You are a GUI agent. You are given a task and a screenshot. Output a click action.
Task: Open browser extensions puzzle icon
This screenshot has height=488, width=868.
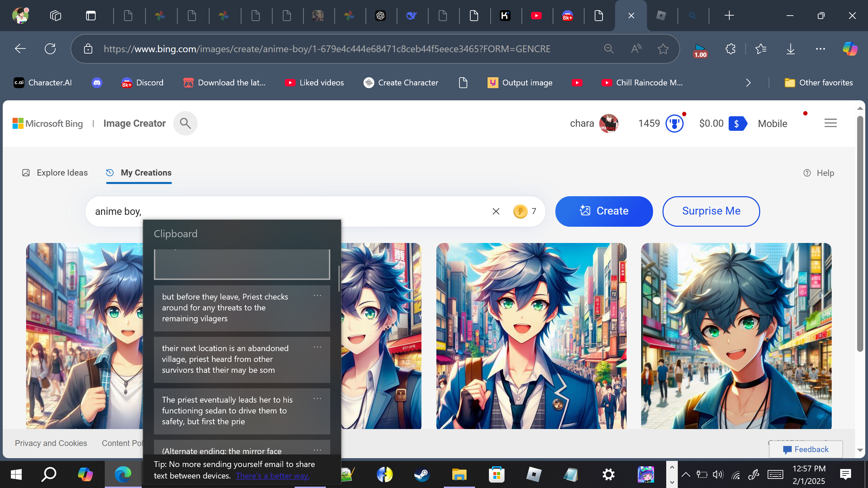point(730,49)
